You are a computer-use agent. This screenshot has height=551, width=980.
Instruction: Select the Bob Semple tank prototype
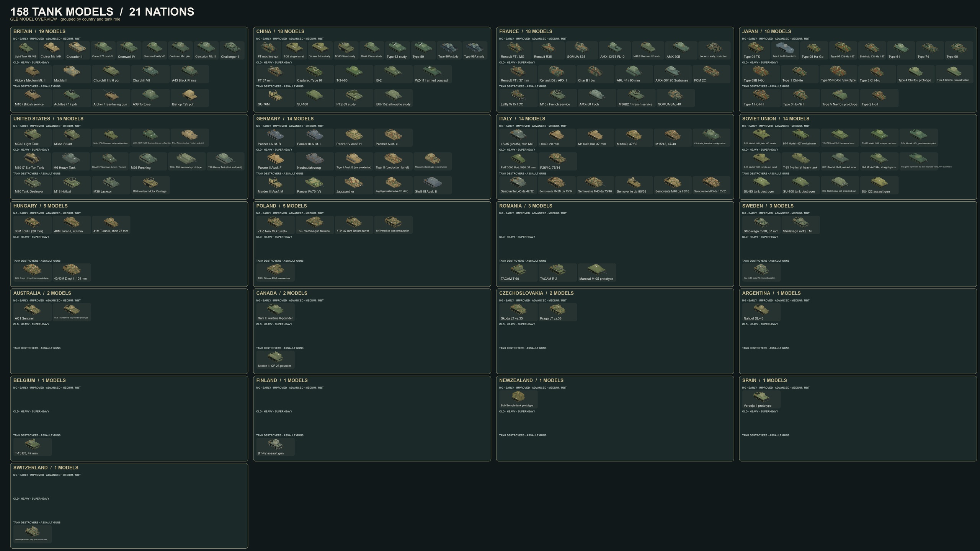coord(518,399)
